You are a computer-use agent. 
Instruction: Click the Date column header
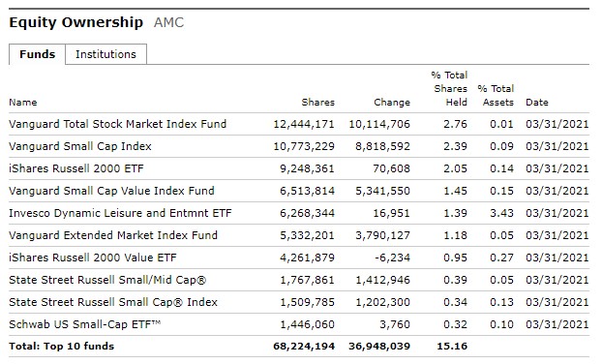click(x=537, y=103)
